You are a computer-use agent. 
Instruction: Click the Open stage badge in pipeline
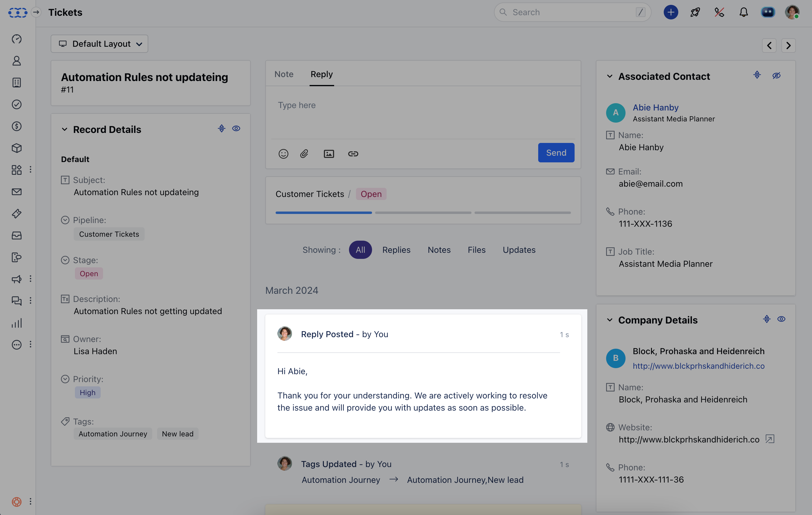(x=371, y=194)
